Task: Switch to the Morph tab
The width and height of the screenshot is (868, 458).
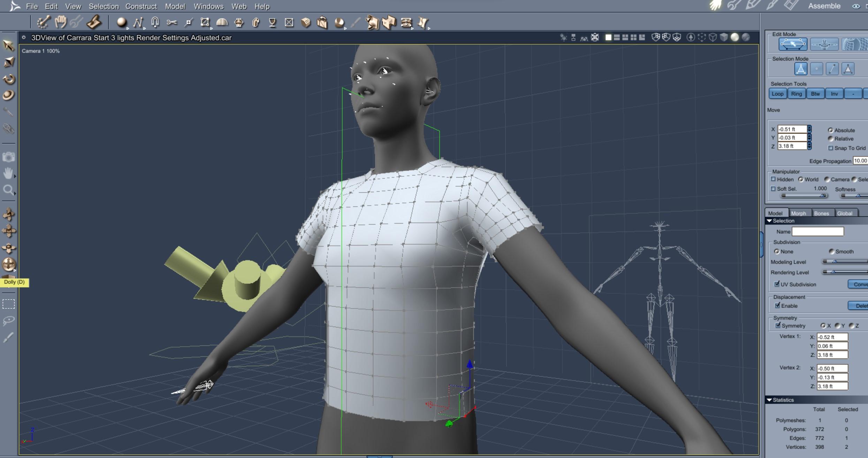Action: (798, 213)
